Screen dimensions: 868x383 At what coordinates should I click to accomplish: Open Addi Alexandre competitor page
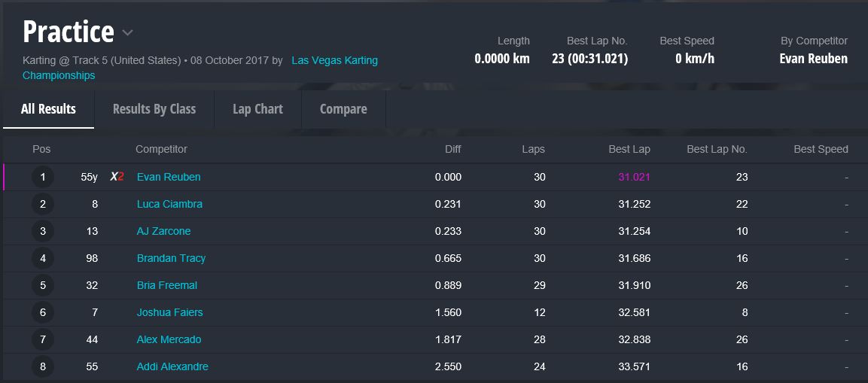pos(172,366)
